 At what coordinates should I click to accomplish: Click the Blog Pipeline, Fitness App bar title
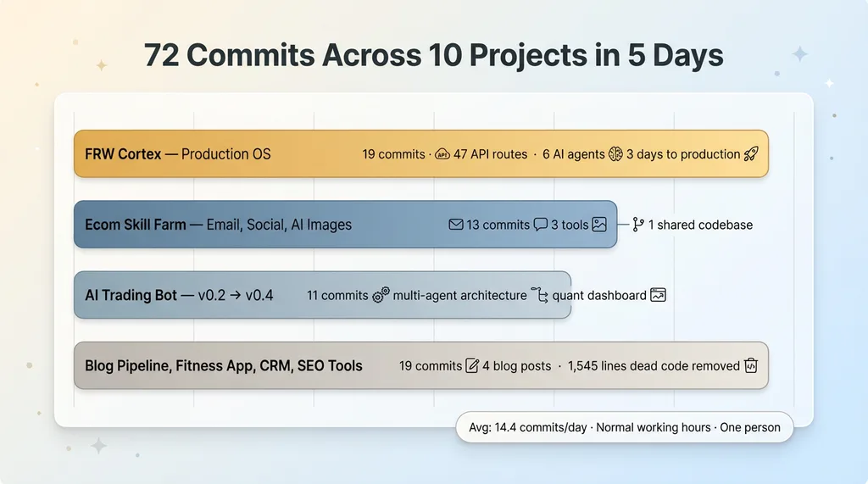click(x=224, y=366)
